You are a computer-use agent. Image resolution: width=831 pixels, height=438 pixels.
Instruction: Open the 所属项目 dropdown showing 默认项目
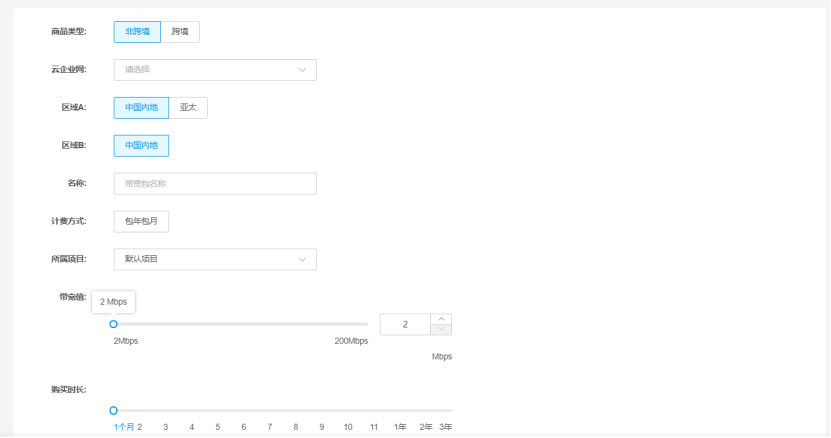pyautogui.click(x=215, y=259)
